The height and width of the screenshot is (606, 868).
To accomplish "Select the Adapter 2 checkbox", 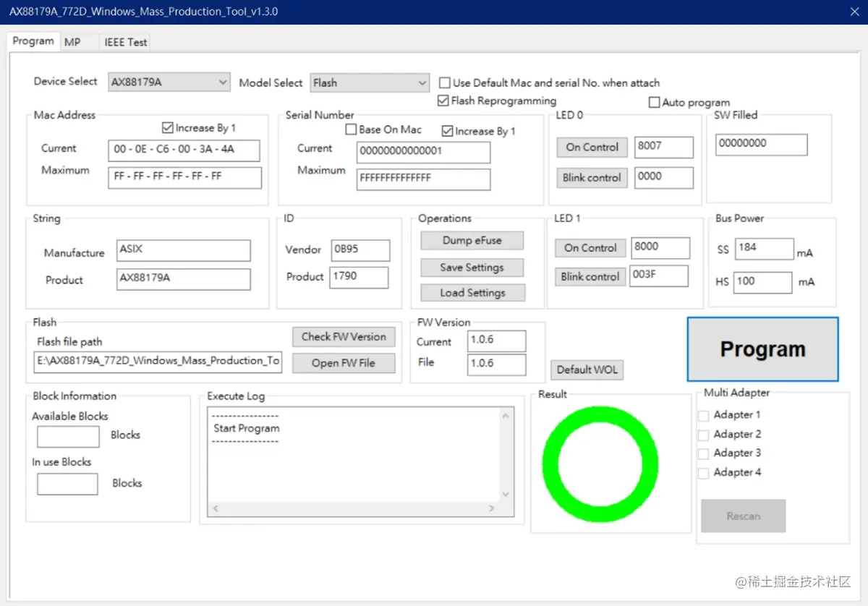I will coord(703,435).
